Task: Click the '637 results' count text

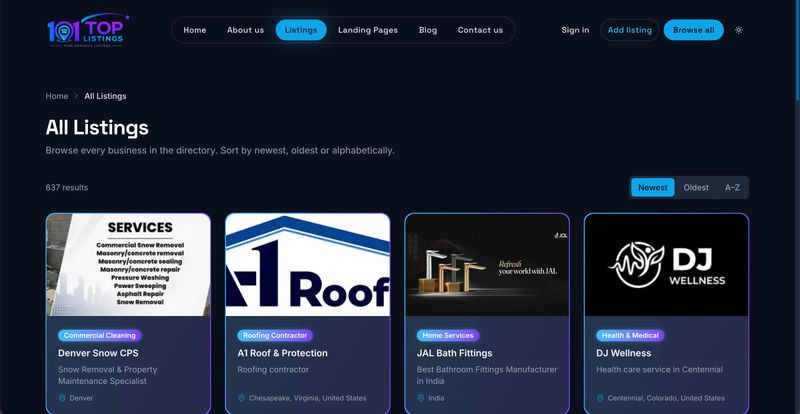Action: point(67,187)
